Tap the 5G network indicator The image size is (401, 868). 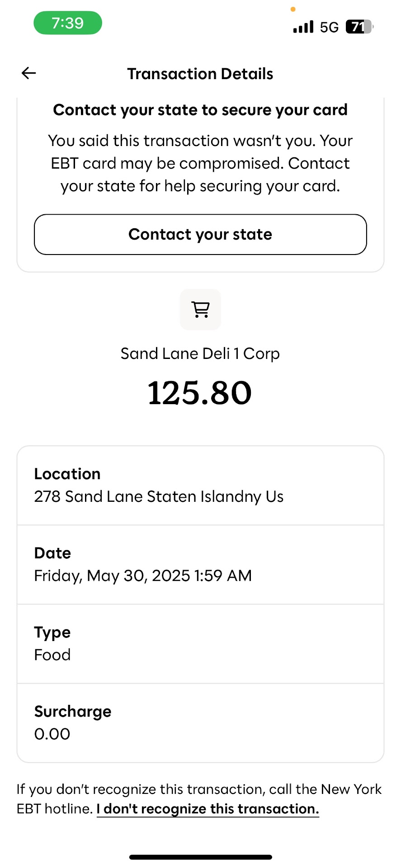click(x=329, y=28)
